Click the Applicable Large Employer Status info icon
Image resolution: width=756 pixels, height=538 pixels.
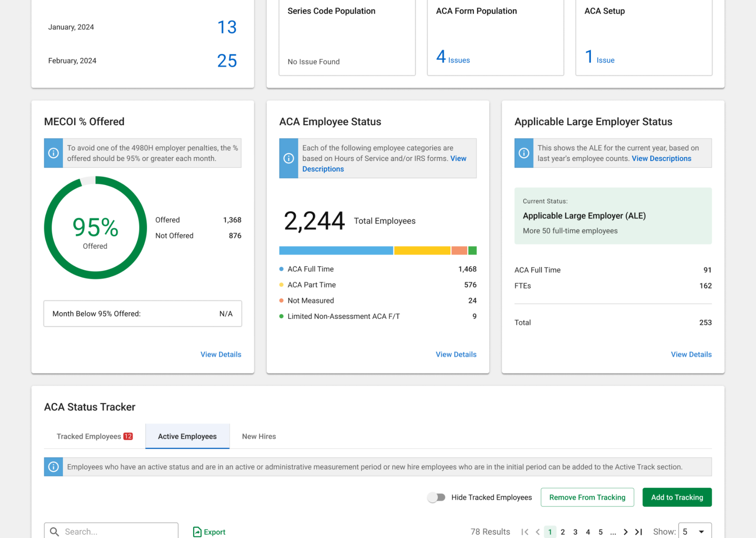pos(524,153)
